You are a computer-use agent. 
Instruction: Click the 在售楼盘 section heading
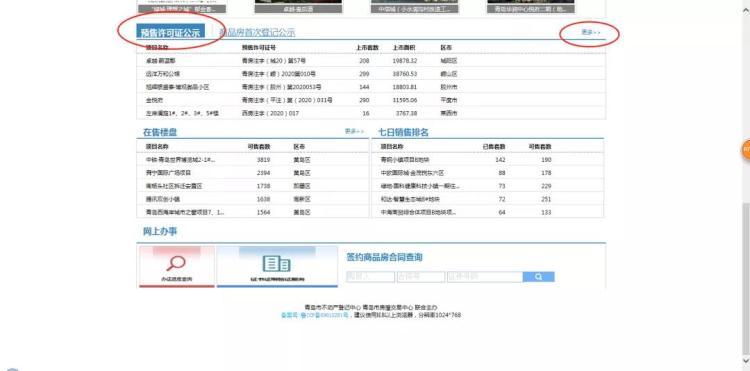(x=160, y=132)
